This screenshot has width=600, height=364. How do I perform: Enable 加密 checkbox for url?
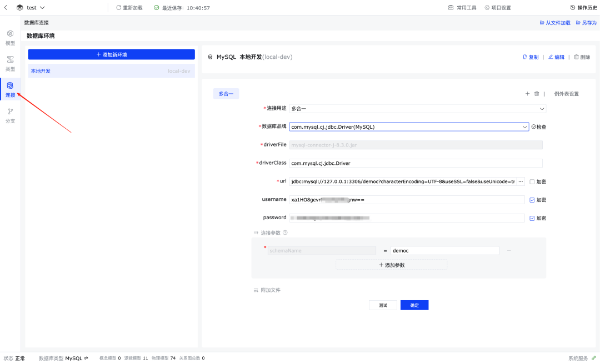[x=532, y=181]
